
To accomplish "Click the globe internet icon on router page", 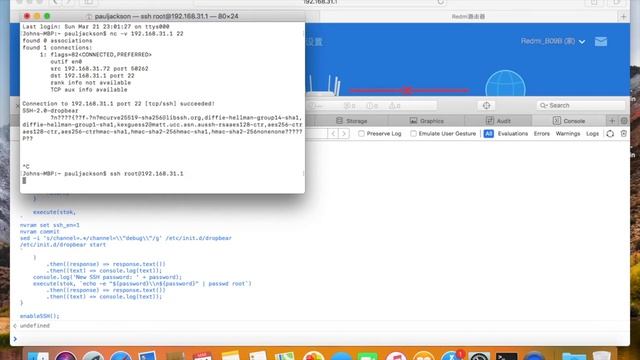I will (x=505, y=83).
